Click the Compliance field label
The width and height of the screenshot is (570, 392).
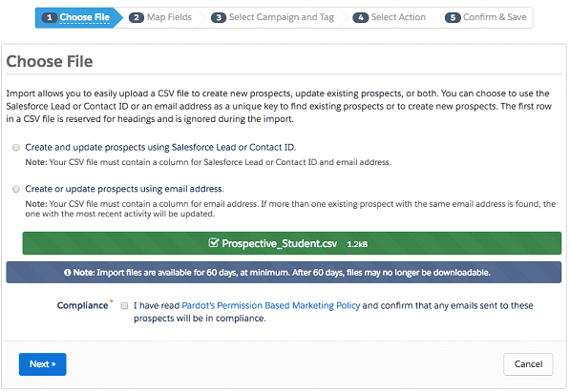pyautogui.click(x=82, y=305)
